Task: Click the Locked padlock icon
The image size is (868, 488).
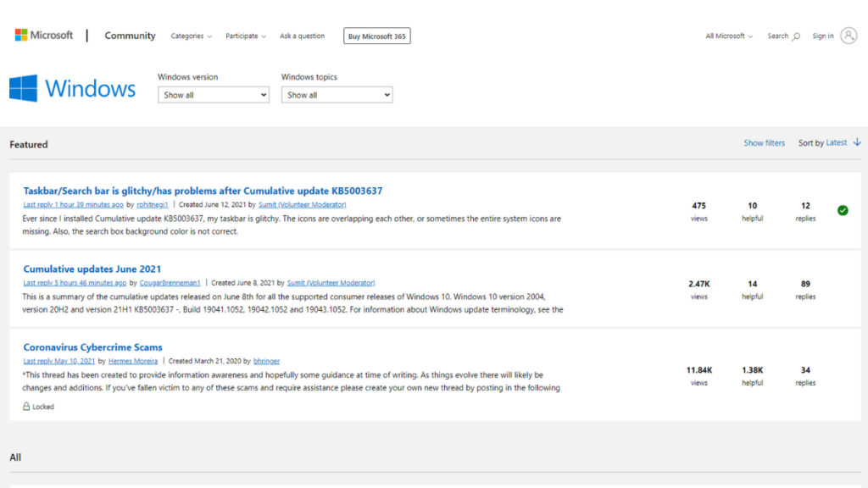Action: (x=26, y=407)
